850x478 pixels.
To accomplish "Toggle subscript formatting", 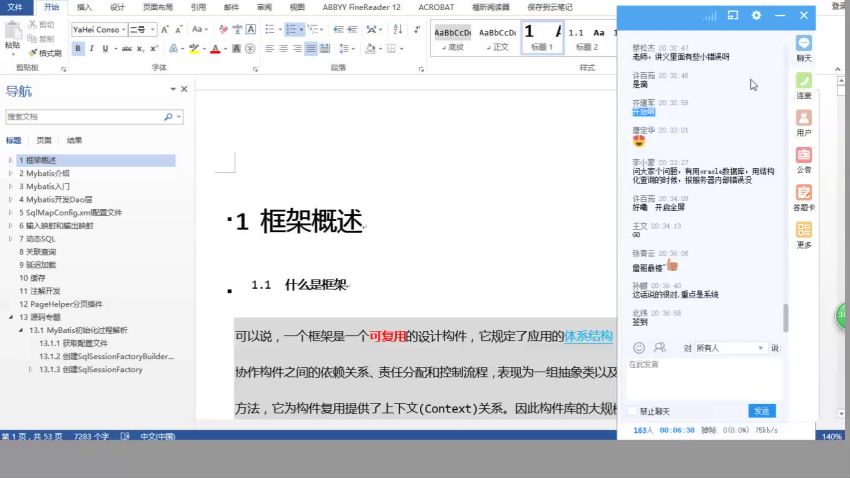I will coord(140,49).
